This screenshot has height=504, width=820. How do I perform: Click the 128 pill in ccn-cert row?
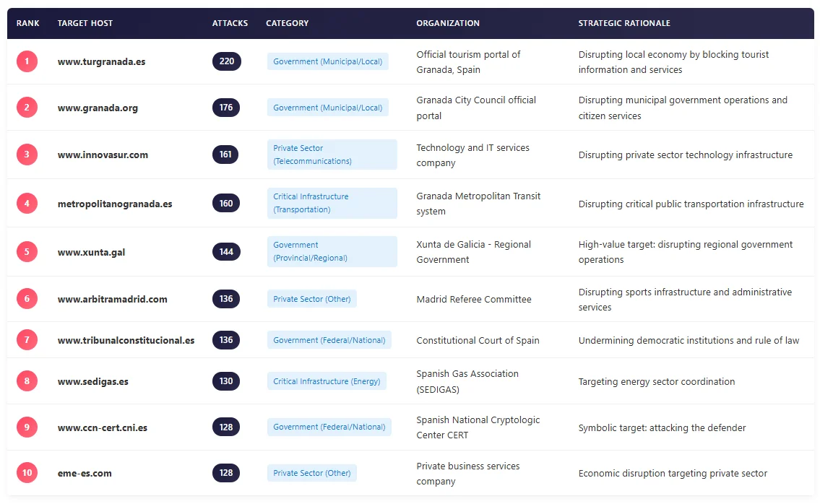[x=226, y=427]
